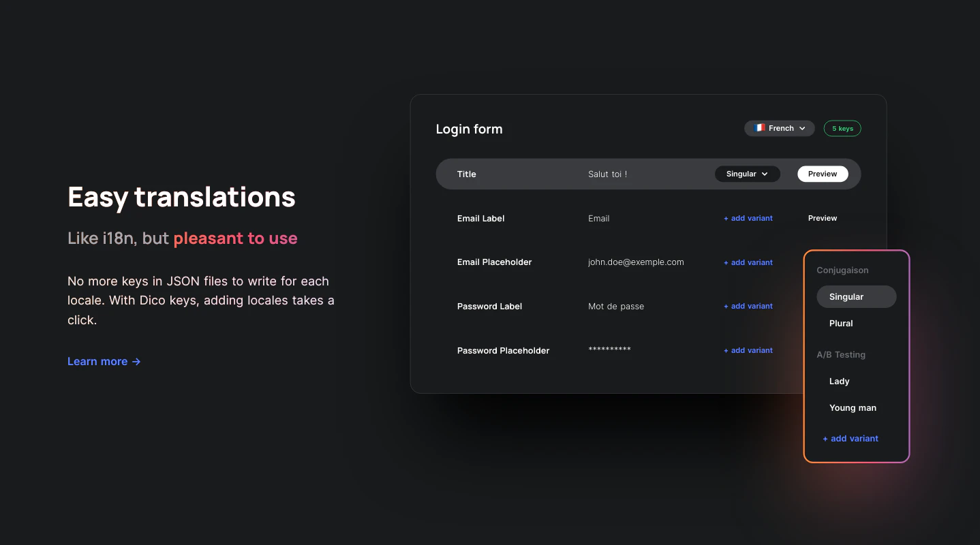Add variant to the Password Label key
Screen dimensions: 980x545
(x=748, y=307)
